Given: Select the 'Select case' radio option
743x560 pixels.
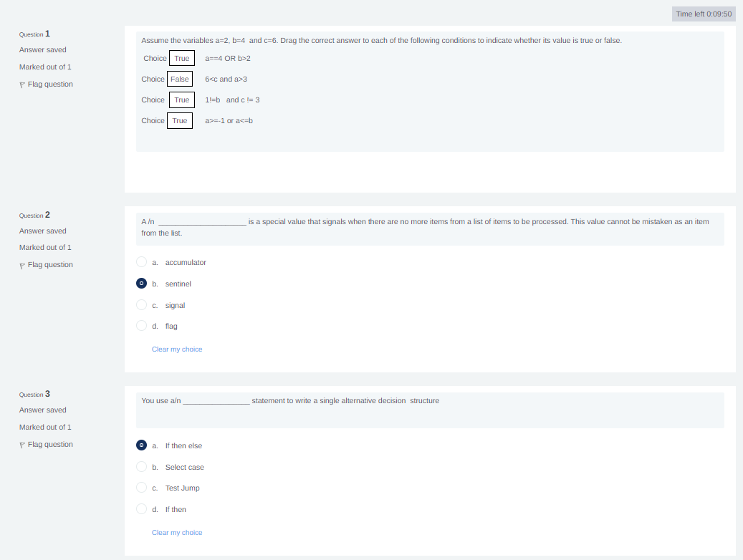Looking at the screenshot, I should click(141, 467).
